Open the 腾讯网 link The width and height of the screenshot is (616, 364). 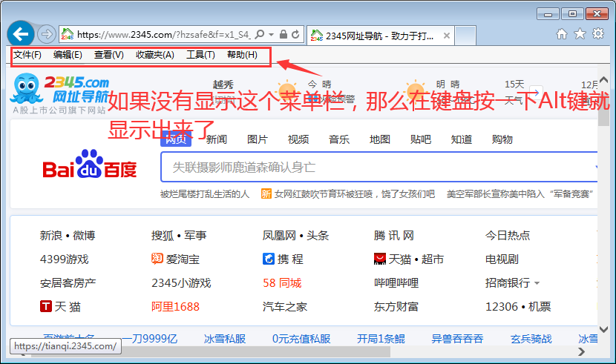[393, 235]
